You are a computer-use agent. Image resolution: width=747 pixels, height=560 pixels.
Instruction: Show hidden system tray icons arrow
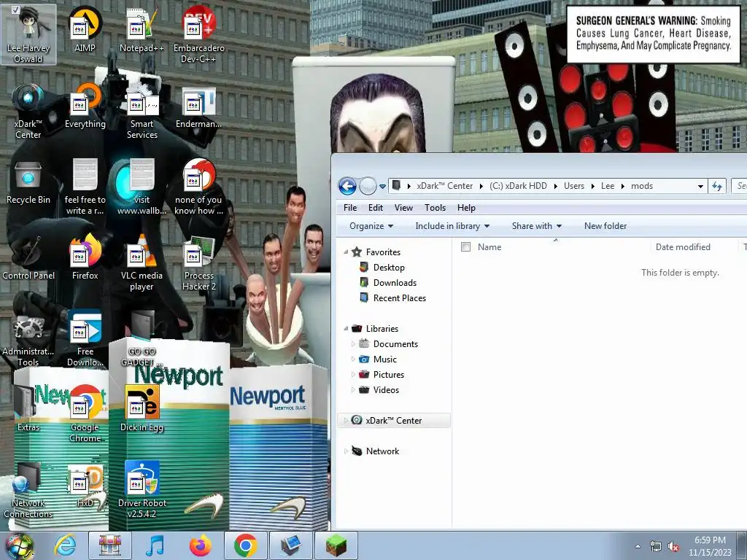[638, 546]
